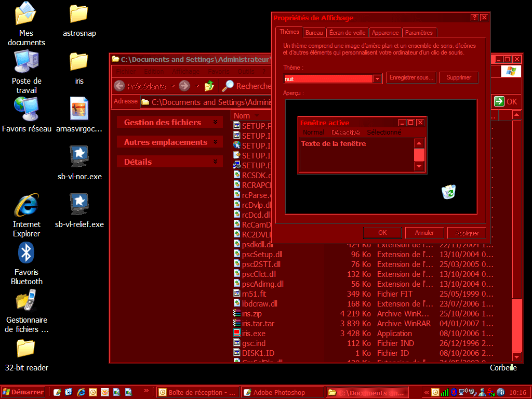Collapse the Gestion des fichiers panel
The image size is (532, 399).
(215, 123)
